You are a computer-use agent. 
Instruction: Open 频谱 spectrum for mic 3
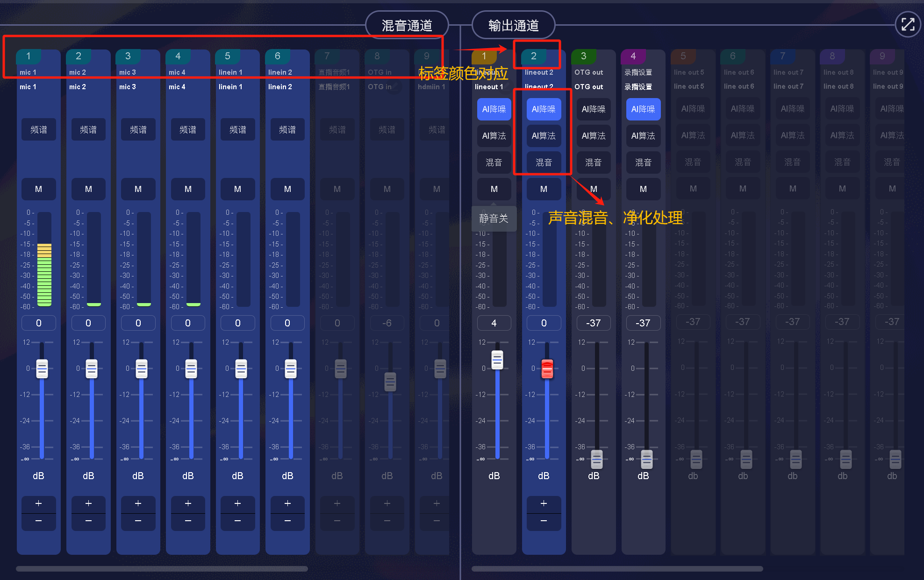138,130
